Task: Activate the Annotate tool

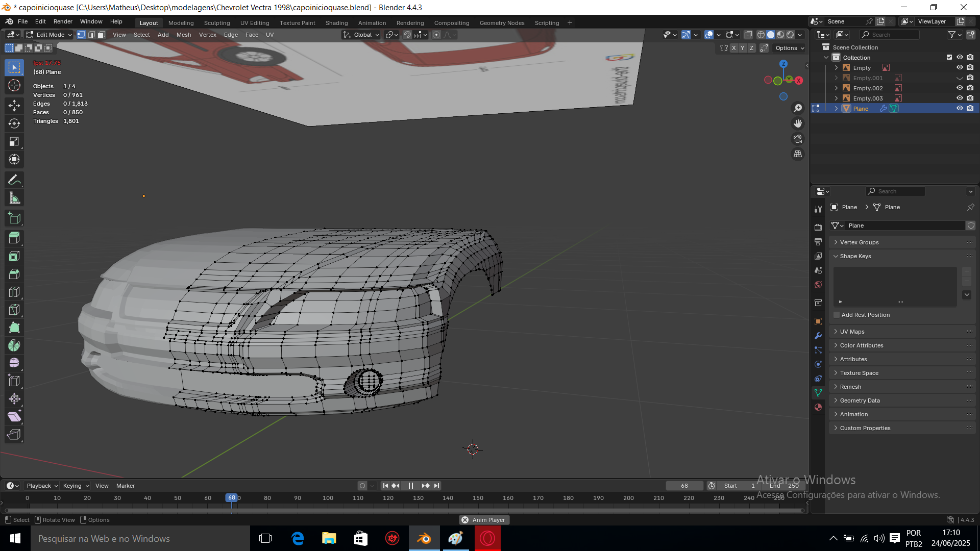Action: [x=14, y=180]
